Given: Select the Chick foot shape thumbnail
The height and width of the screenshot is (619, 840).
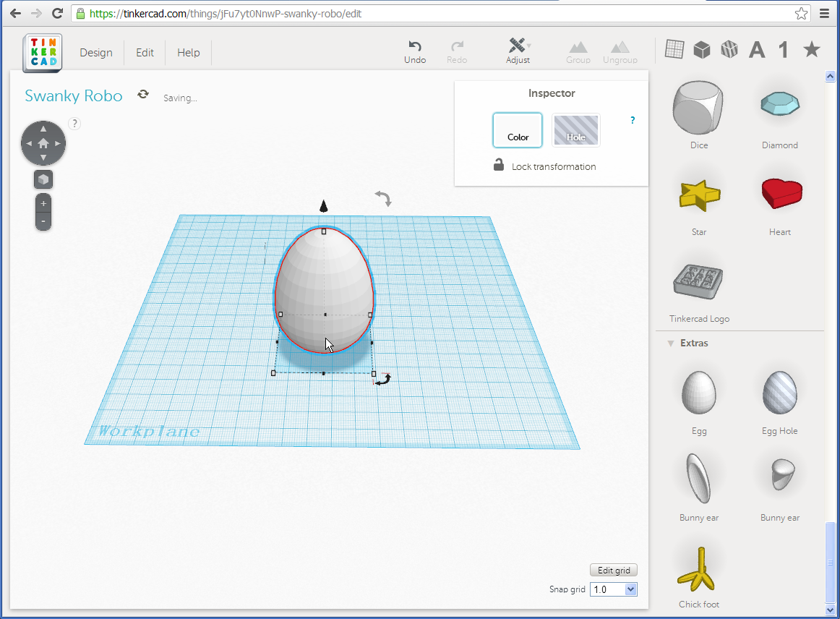Looking at the screenshot, I should coord(699,569).
